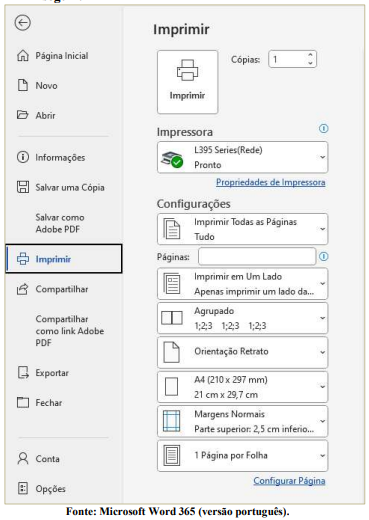Click the Configurar Página link
The width and height of the screenshot is (369, 520).
click(x=289, y=481)
